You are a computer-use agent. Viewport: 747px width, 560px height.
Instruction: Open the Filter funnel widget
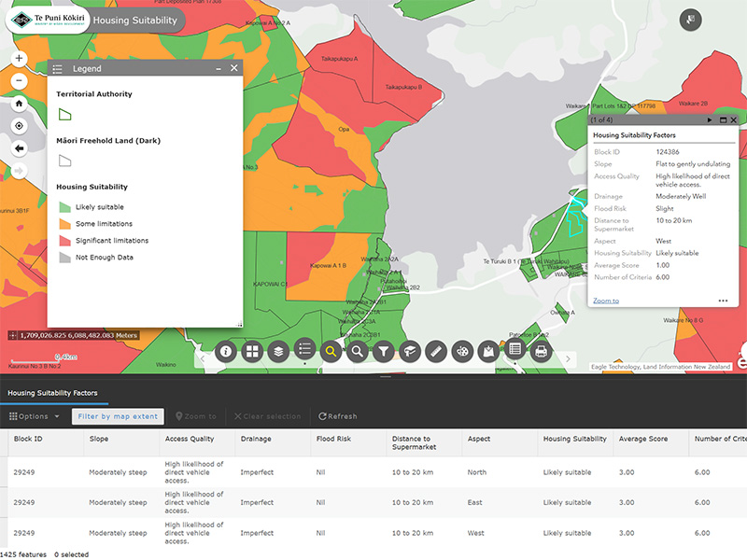pyautogui.click(x=383, y=352)
